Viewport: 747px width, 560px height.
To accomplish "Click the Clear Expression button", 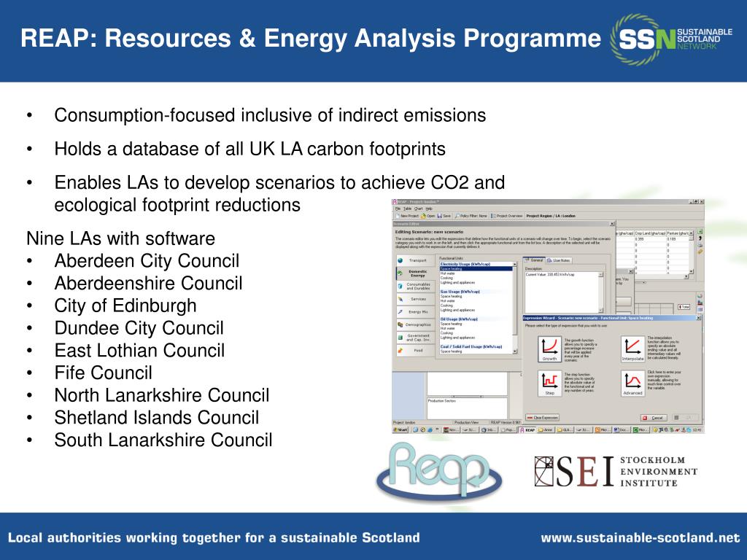I will pyautogui.click(x=542, y=418).
